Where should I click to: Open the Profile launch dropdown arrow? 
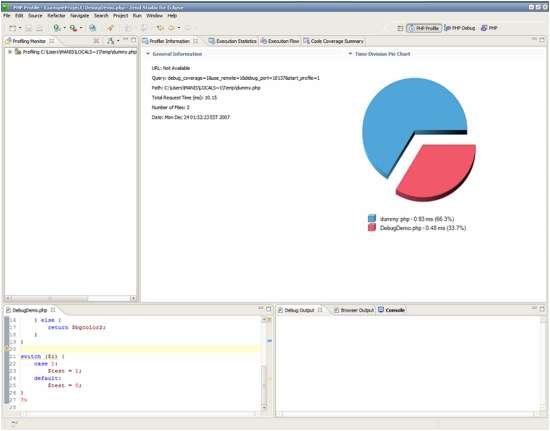81,28
